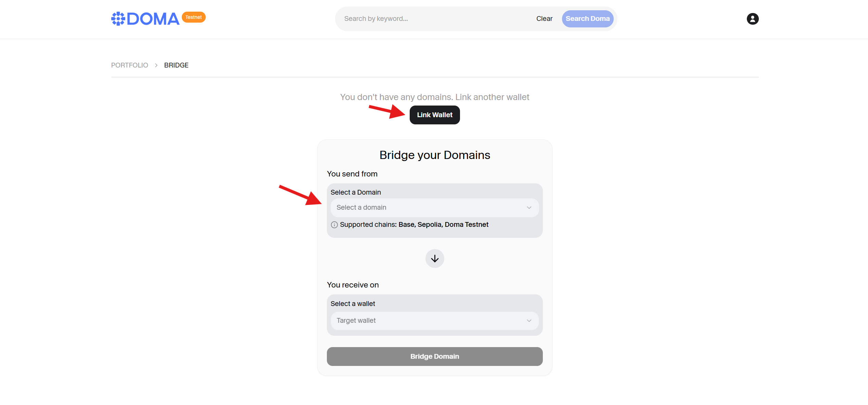Go to PORTFOLIO in the breadcrumb
This screenshot has height=405, width=868.
[x=129, y=65]
